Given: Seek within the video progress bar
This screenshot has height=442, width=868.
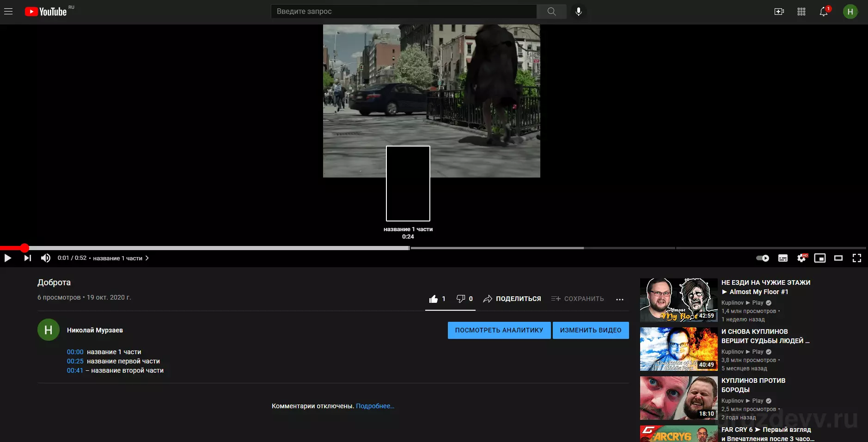Looking at the screenshot, I should pyautogui.click(x=433, y=248).
